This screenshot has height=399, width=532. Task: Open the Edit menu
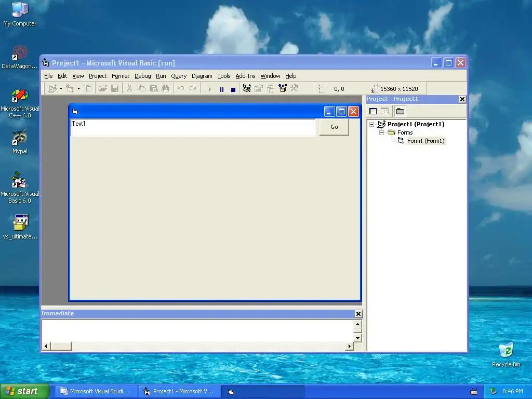click(x=62, y=76)
